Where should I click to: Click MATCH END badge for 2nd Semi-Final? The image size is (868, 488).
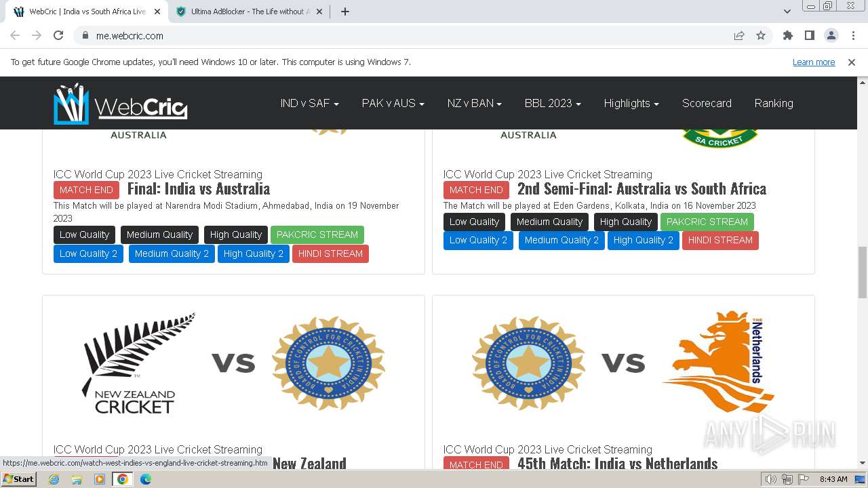(476, 190)
